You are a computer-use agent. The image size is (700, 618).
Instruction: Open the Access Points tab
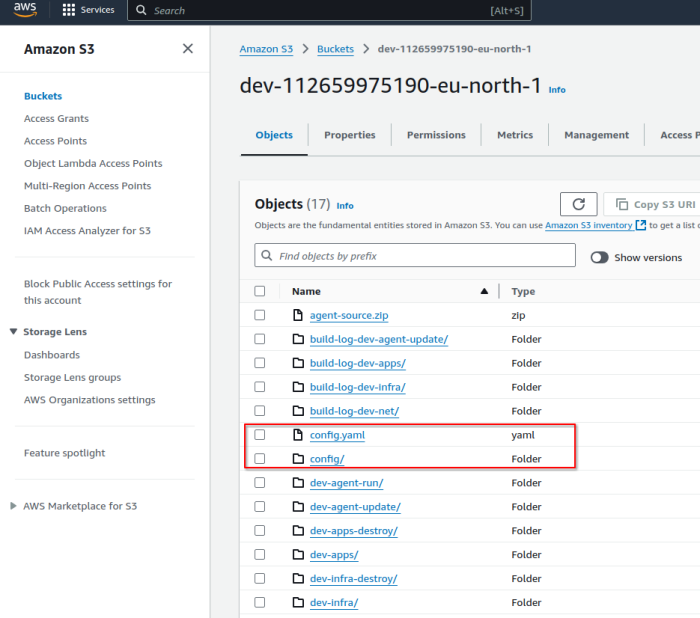click(680, 135)
